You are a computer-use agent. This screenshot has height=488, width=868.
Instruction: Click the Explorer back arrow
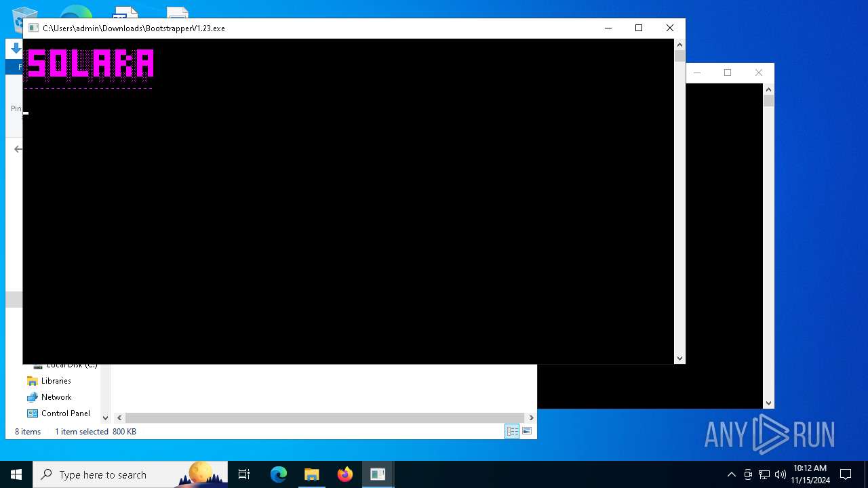point(18,149)
